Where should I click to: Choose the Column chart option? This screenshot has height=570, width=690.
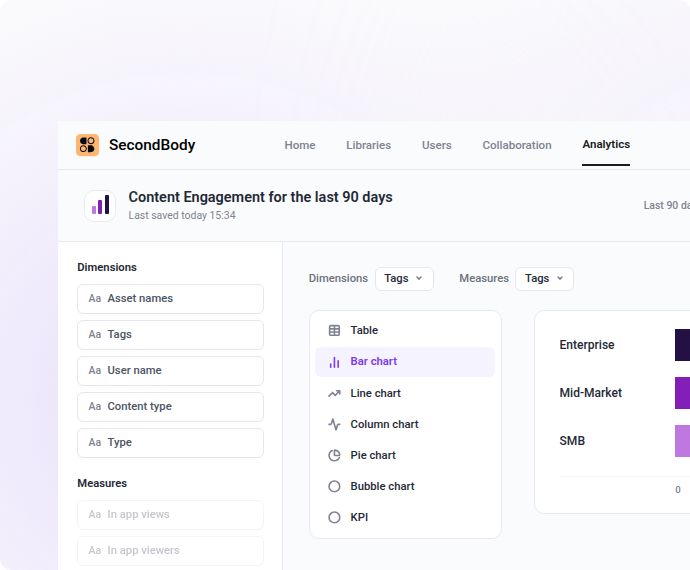click(x=405, y=424)
